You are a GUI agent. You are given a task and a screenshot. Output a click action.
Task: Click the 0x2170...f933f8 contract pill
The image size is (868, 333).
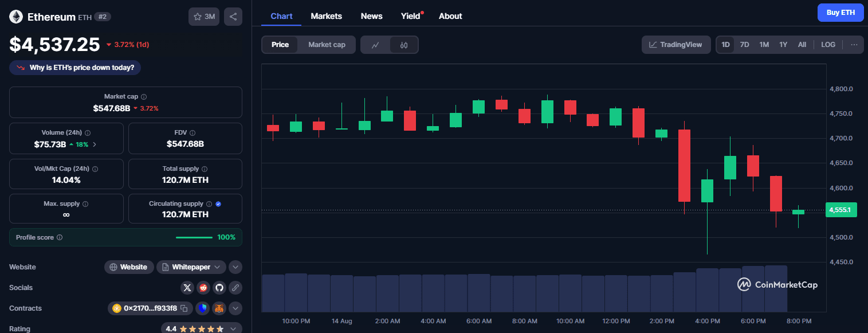click(150, 308)
